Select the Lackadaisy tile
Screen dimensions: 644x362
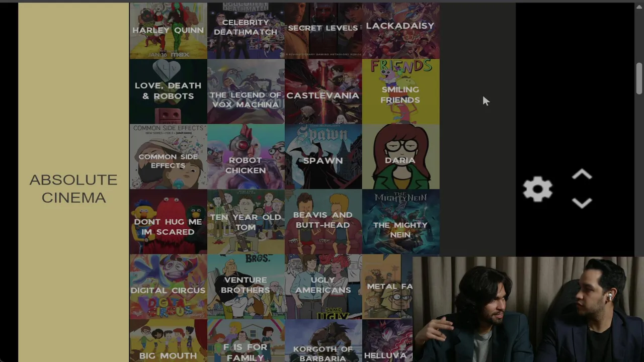[x=400, y=31]
